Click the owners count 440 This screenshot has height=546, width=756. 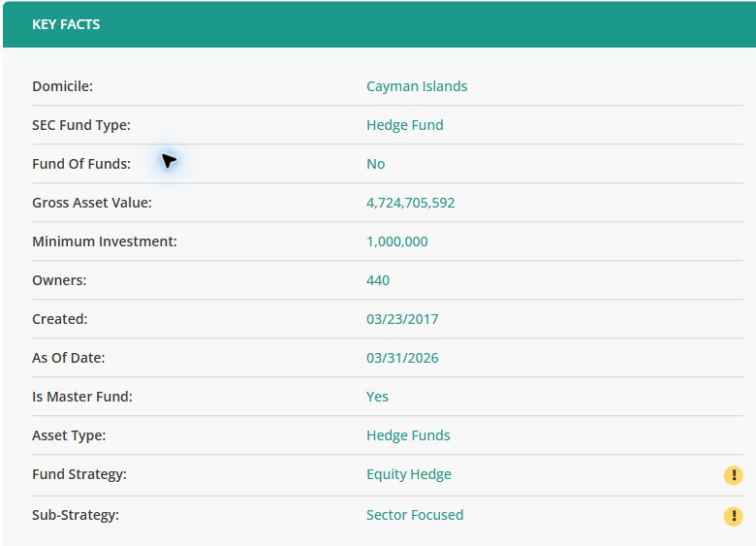click(x=378, y=280)
